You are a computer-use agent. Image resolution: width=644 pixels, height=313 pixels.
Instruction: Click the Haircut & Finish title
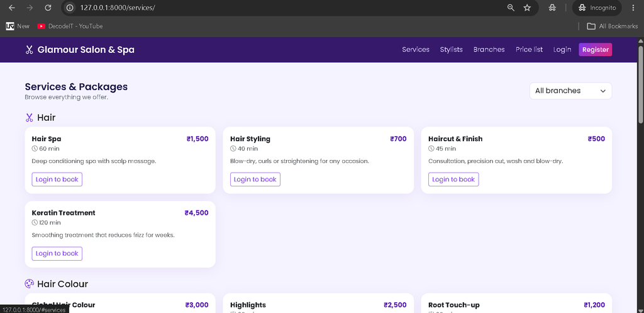(455, 139)
